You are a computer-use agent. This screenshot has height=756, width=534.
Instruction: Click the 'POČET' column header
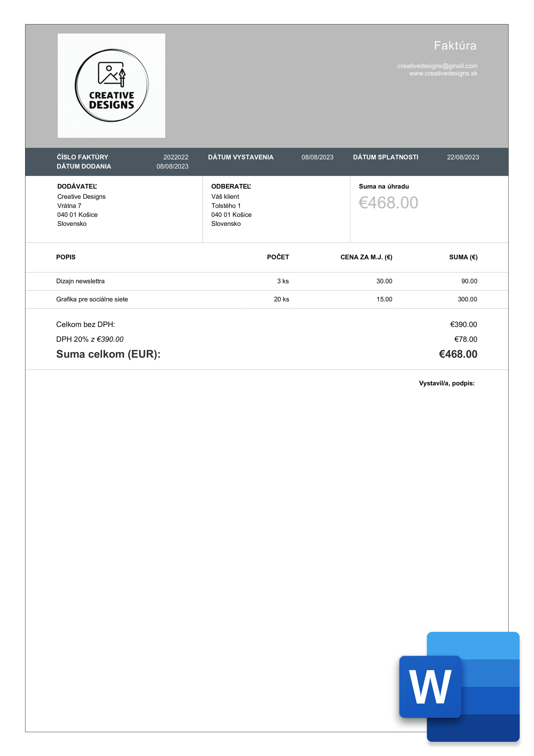tap(278, 257)
